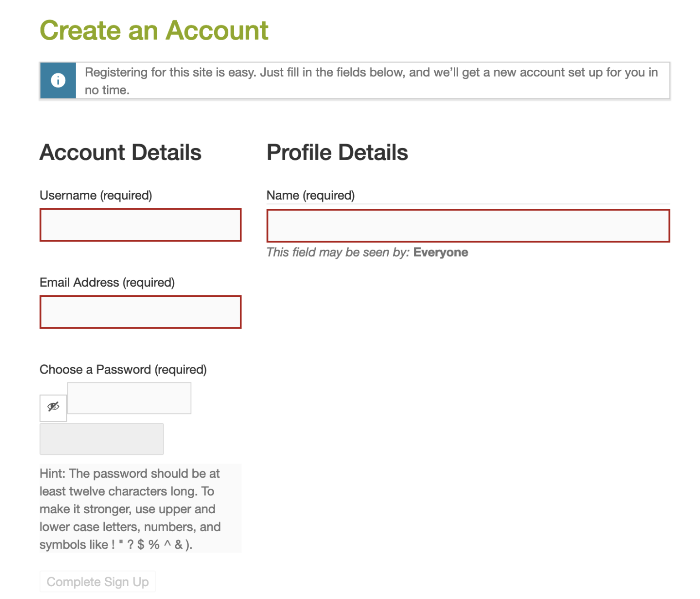This screenshot has width=700, height=599.
Task: Focus the Email Address input field
Action: pos(140,312)
